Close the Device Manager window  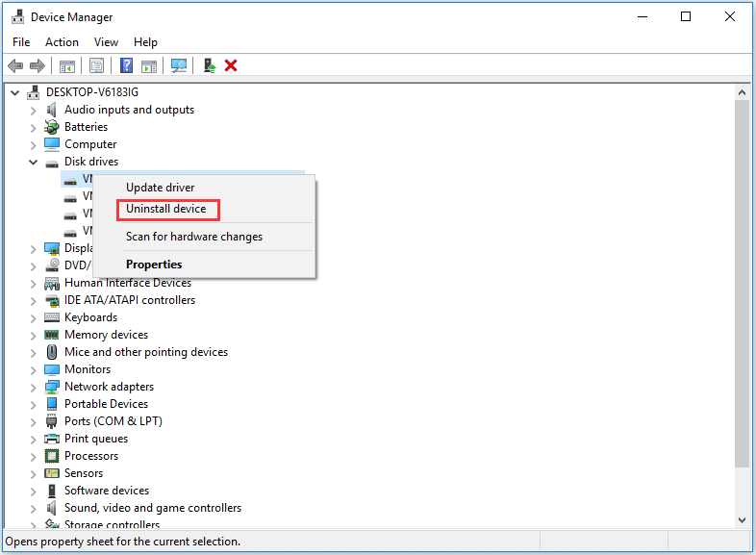click(730, 17)
